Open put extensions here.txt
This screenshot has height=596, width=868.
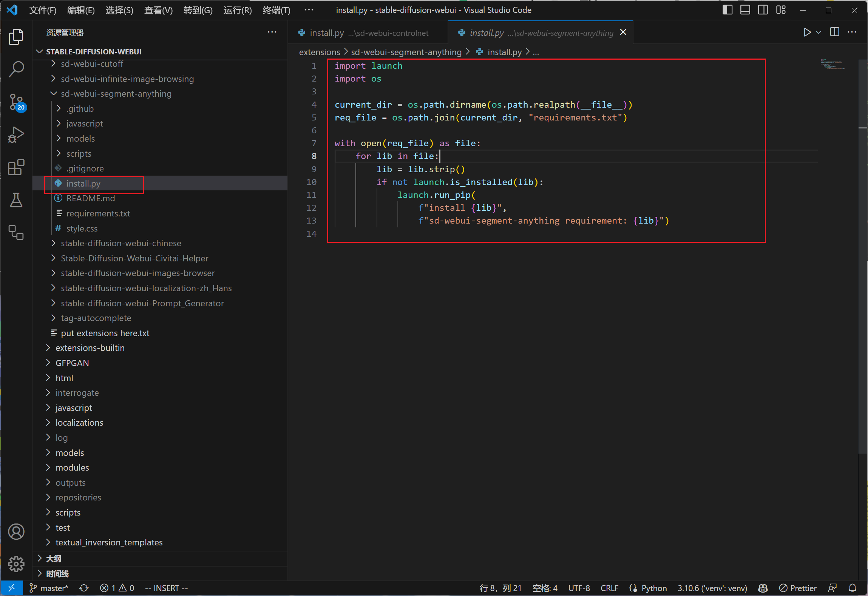pyautogui.click(x=105, y=333)
